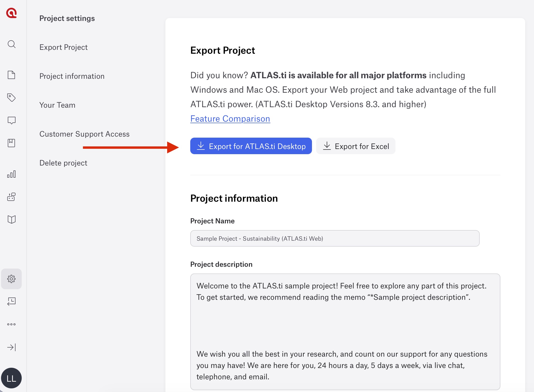
Task: Open the Documents icon in sidebar
Action: point(11,75)
